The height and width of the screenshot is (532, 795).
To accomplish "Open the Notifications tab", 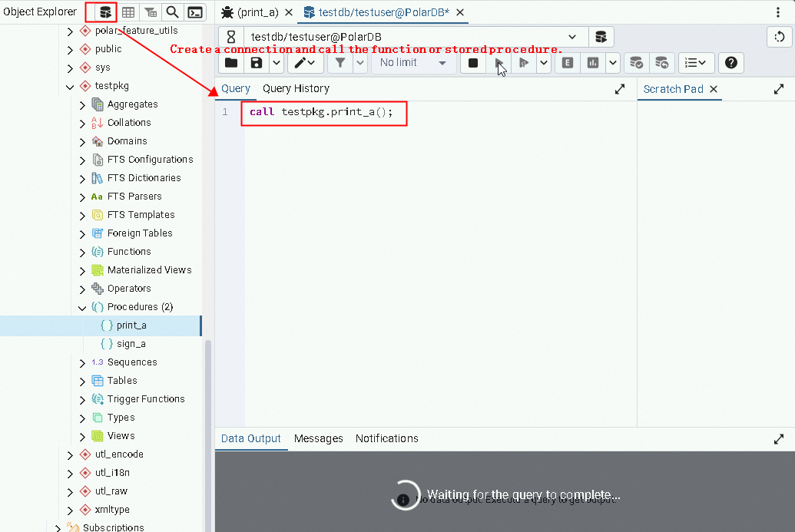I will tap(387, 438).
